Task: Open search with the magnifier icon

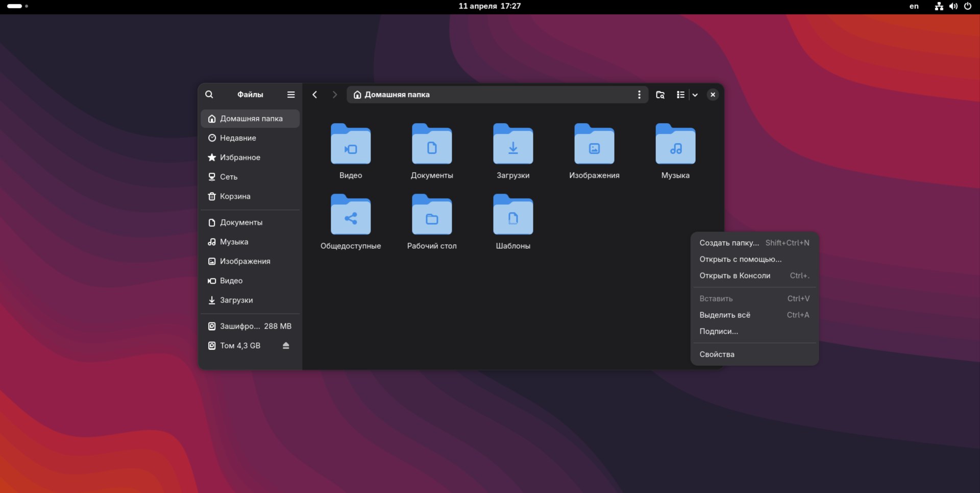Action: click(209, 95)
